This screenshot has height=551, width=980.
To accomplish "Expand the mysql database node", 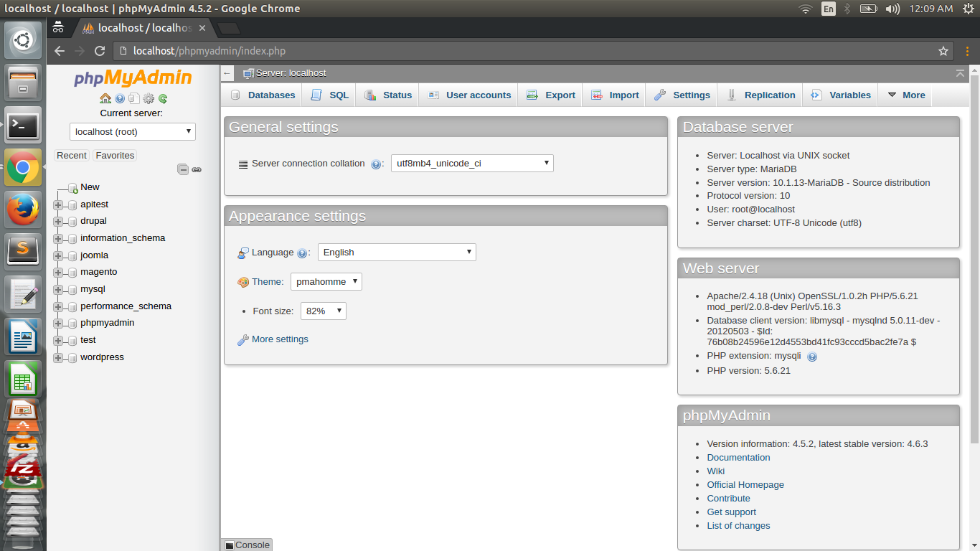I will pos(58,290).
